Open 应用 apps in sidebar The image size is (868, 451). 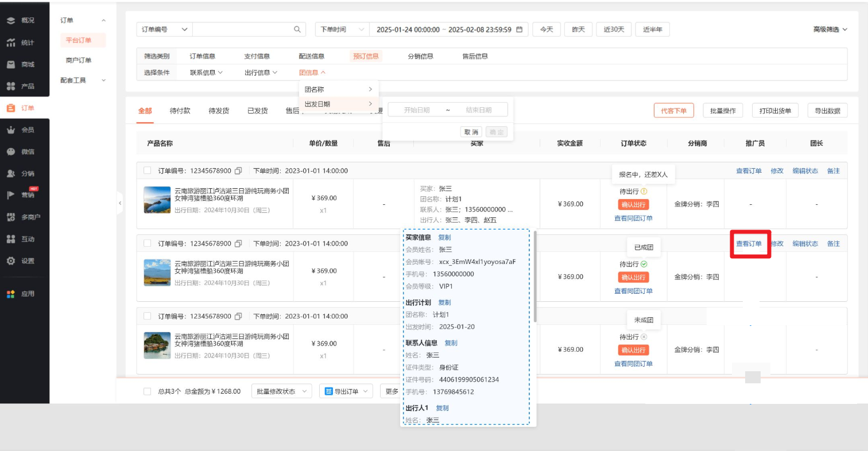pyautogui.click(x=21, y=294)
